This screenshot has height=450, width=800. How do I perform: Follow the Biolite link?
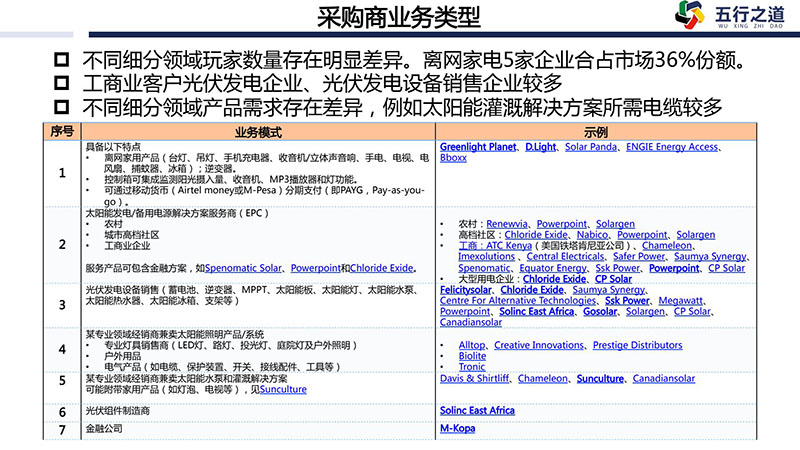coord(472,356)
